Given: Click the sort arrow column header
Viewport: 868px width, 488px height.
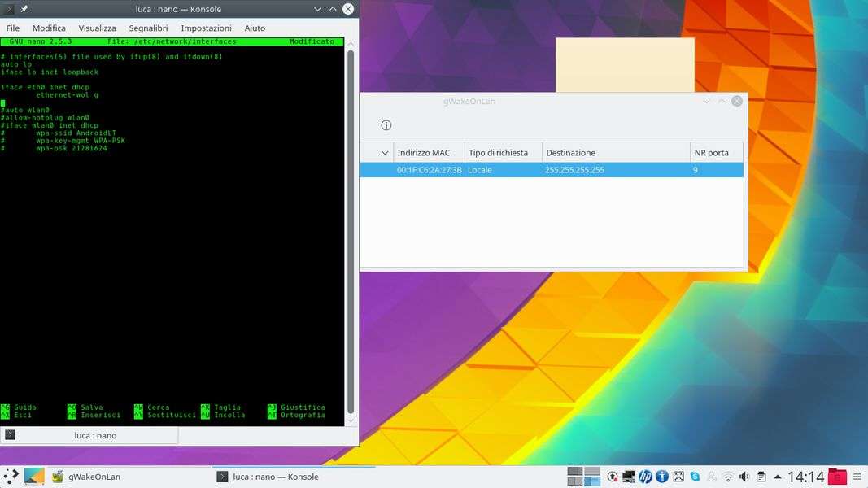Looking at the screenshot, I should point(385,153).
